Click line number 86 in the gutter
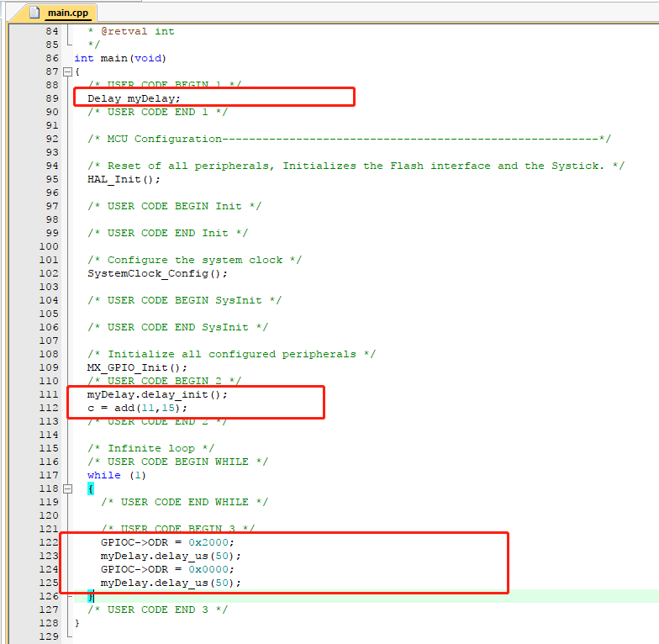The width and height of the screenshot is (659, 644). (x=52, y=58)
